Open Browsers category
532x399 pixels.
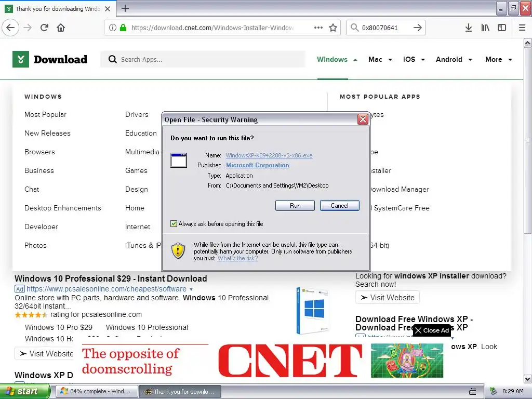[x=39, y=152]
